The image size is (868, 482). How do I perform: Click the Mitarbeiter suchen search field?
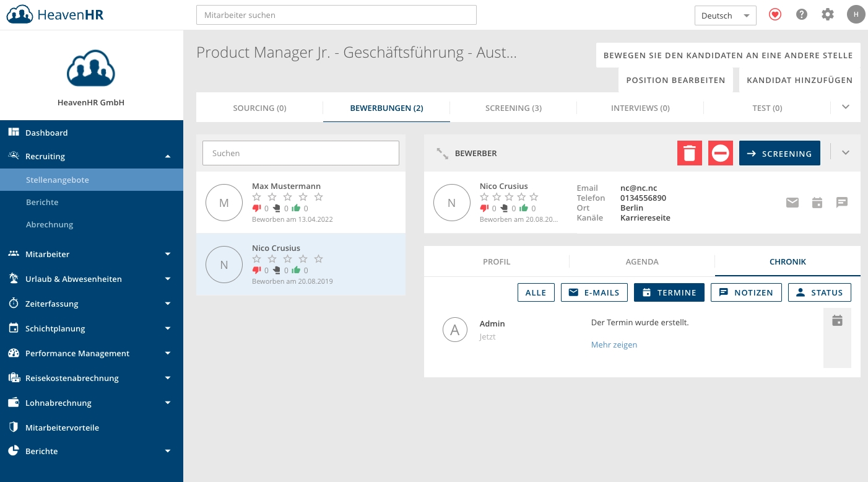(x=336, y=15)
